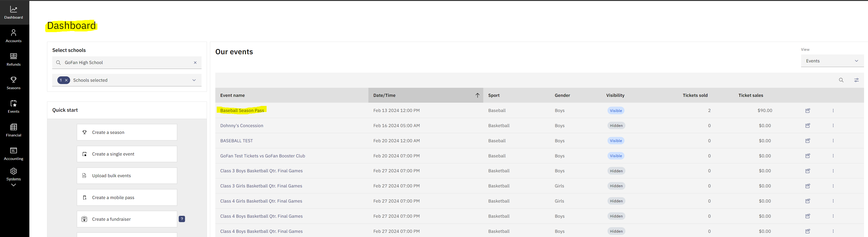Image resolution: width=868 pixels, height=237 pixels.
Task: Click edit icon for Baseball Season Pass
Action: tap(808, 110)
